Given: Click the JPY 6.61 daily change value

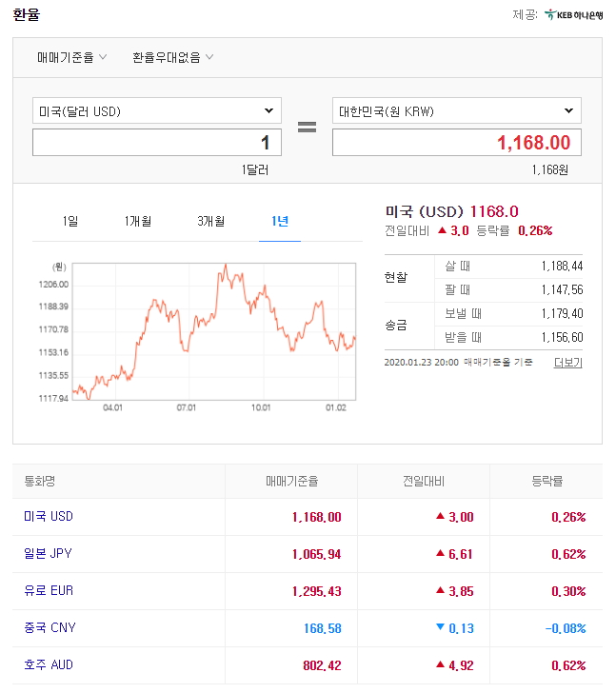Looking at the screenshot, I should click(454, 554).
